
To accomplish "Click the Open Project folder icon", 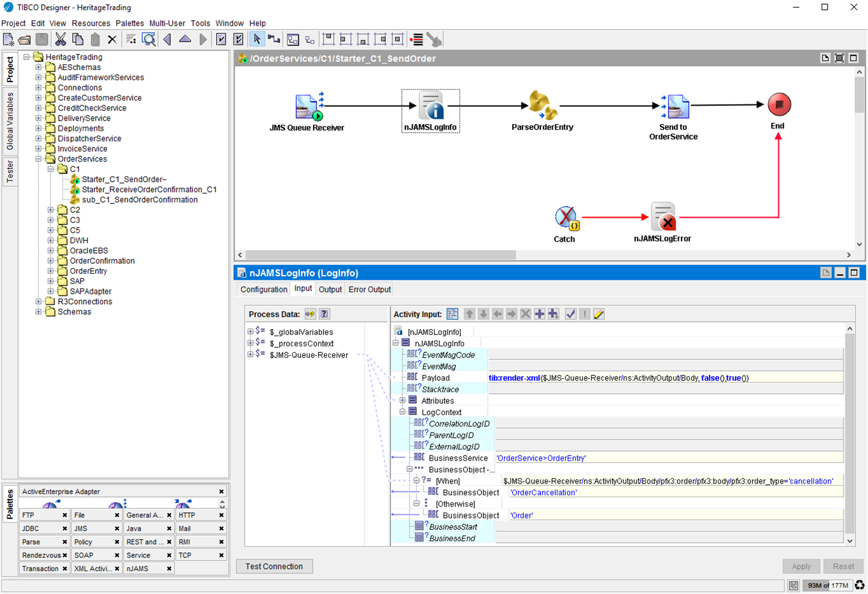I will [x=24, y=40].
